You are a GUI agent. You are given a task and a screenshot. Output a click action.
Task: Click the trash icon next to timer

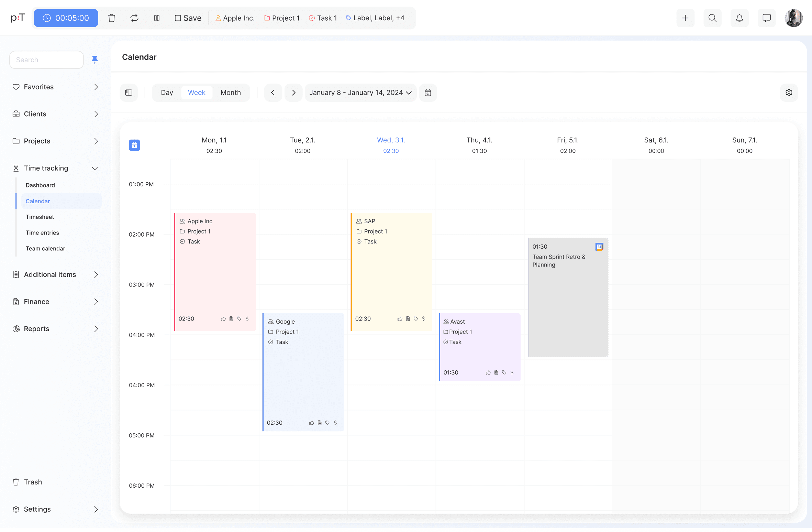click(112, 18)
